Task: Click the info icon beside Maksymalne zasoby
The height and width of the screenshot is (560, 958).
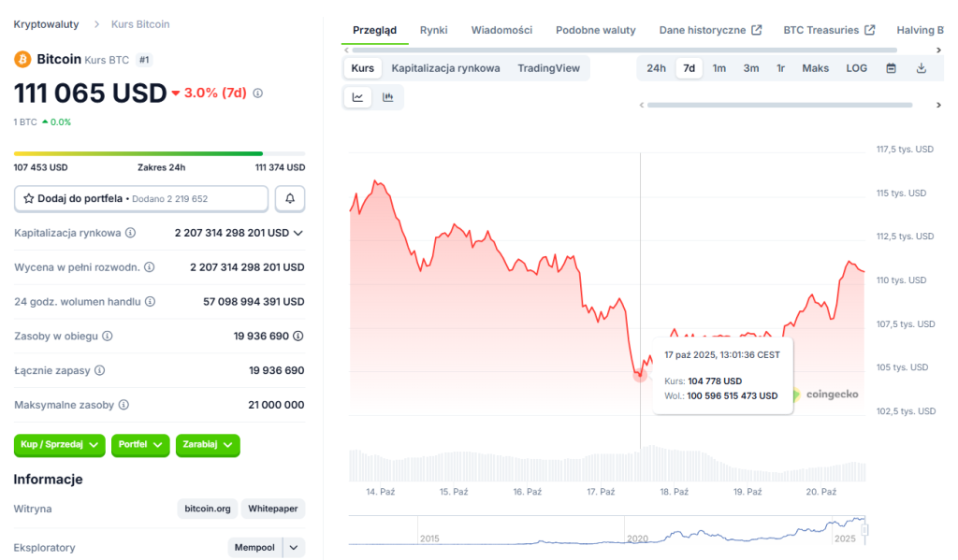Action: click(123, 405)
